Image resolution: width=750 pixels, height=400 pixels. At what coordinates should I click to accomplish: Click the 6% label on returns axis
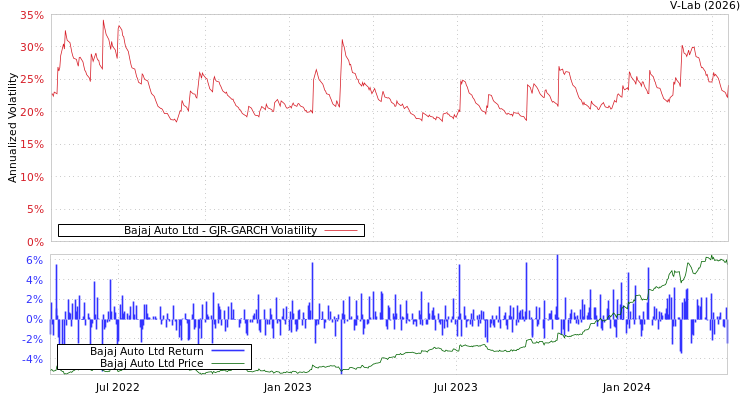pyautogui.click(x=34, y=260)
